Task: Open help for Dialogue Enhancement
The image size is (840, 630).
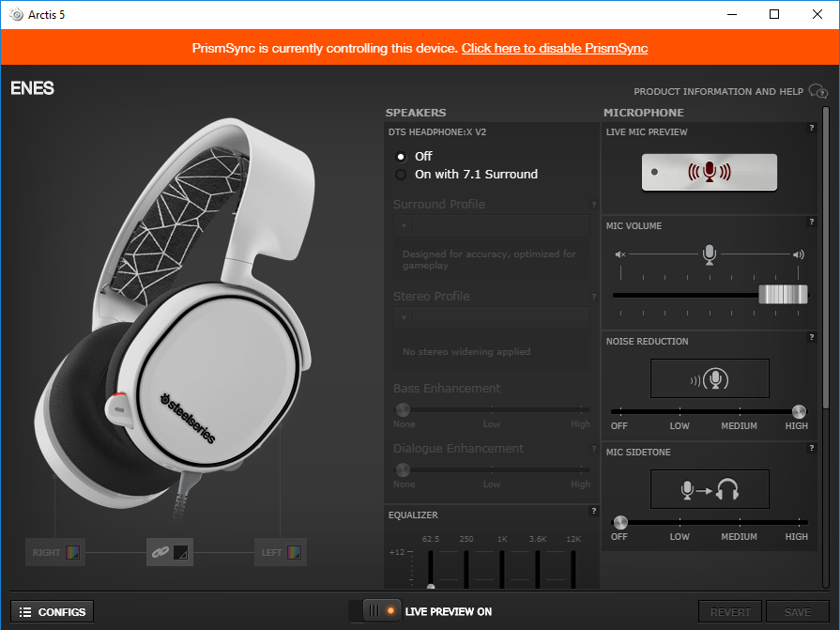Action: 593,449
